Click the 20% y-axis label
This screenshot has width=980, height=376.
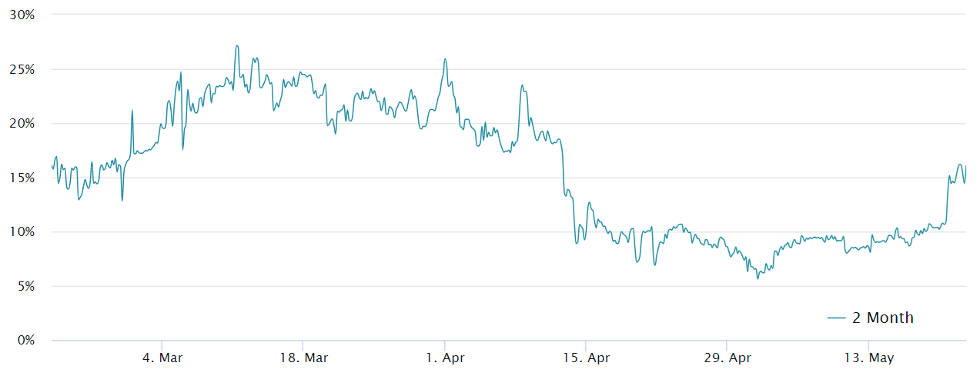click(x=22, y=123)
